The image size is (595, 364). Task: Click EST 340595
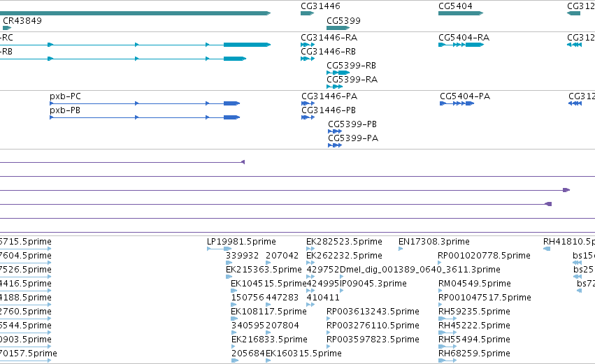(x=248, y=326)
